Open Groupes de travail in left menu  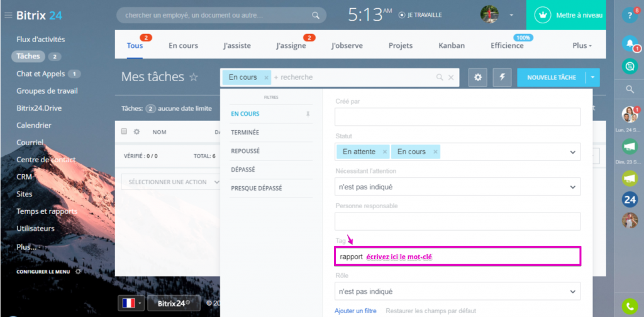pyautogui.click(x=47, y=91)
